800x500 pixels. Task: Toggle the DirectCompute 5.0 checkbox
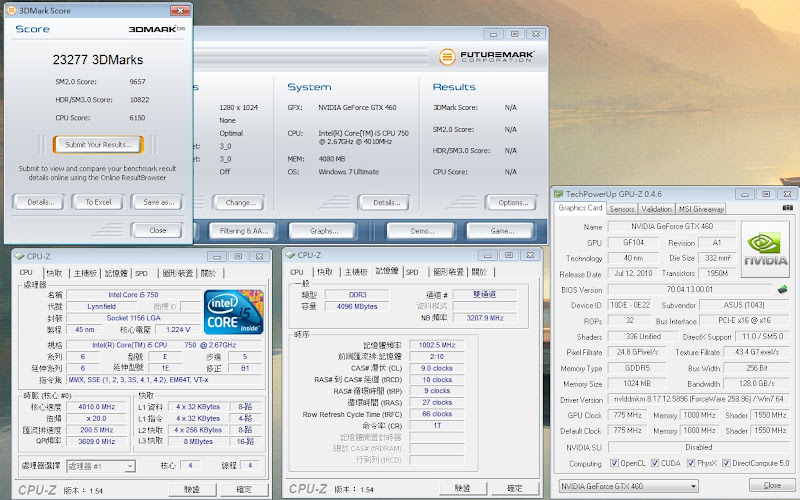[x=726, y=463]
